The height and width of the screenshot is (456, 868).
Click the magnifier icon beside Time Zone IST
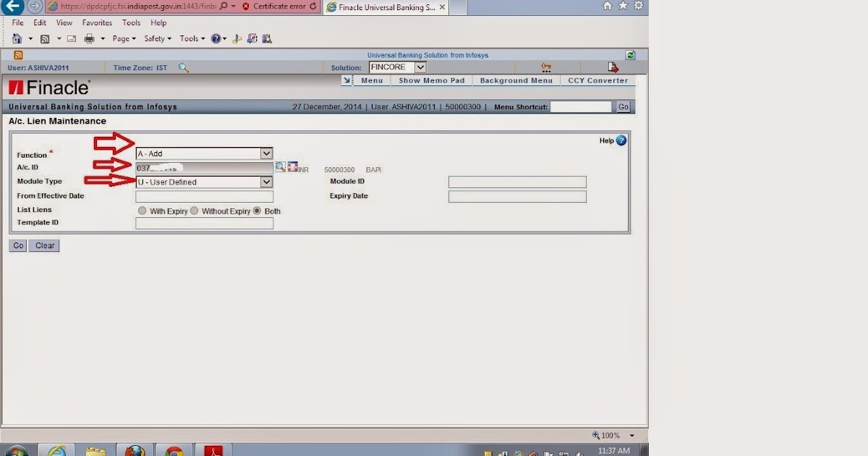click(183, 67)
